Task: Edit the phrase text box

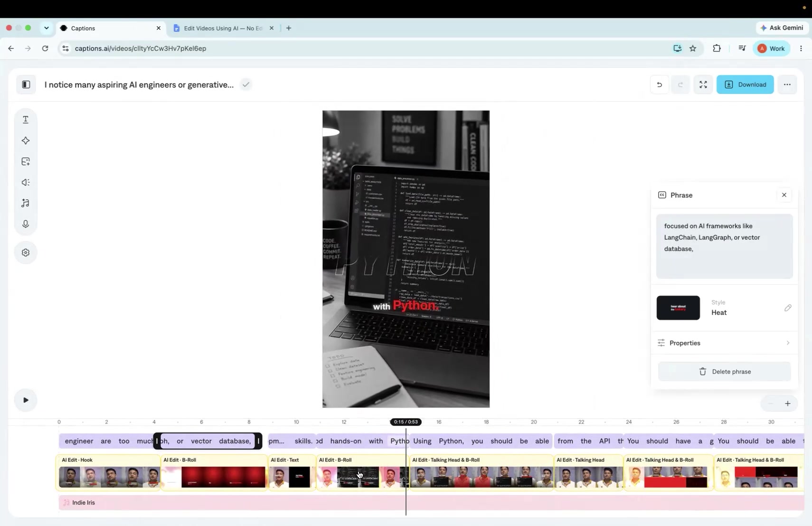Action: click(x=724, y=246)
